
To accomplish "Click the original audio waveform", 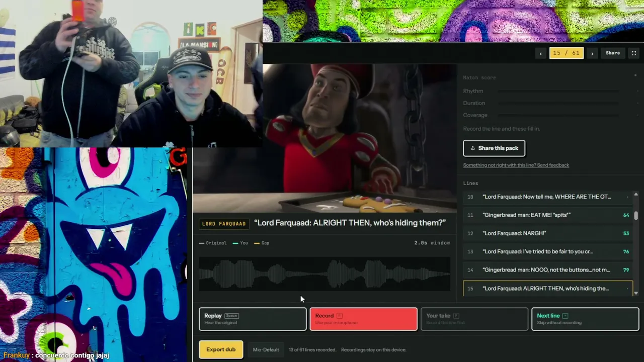I will (325, 274).
